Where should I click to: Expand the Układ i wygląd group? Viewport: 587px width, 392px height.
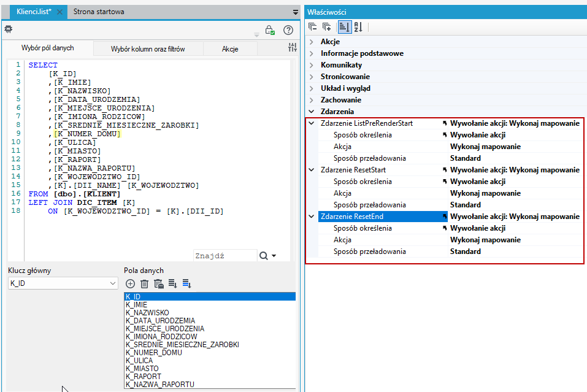click(x=312, y=88)
